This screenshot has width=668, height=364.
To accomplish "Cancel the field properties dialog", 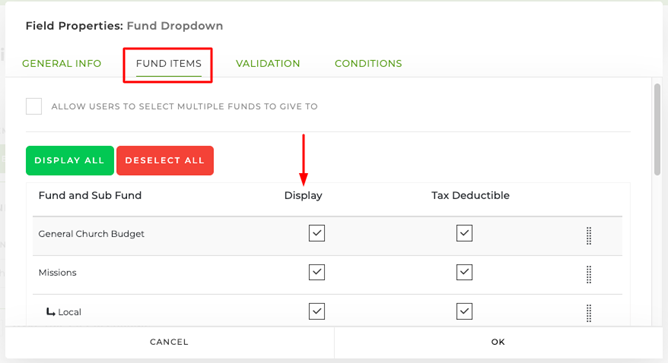I will tap(169, 342).
